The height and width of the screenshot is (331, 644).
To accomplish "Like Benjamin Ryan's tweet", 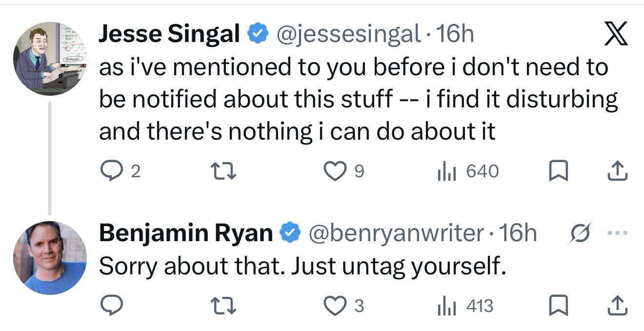I will click(x=335, y=306).
